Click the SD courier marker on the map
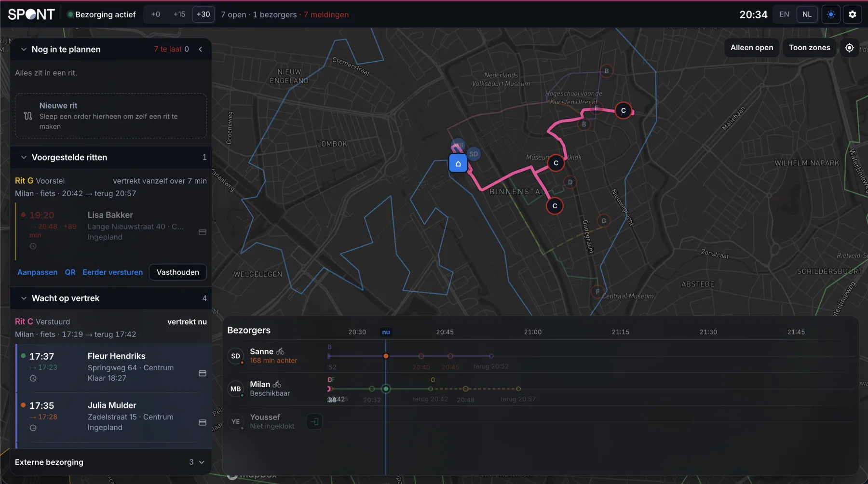 click(x=474, y=154)
